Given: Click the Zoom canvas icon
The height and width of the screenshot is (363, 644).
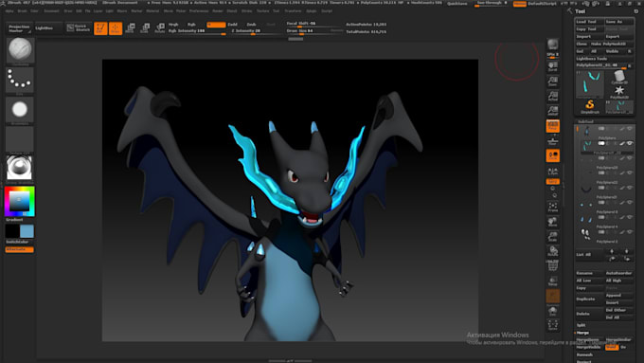Looking at the screenshot, I should [x=553, y=82].
